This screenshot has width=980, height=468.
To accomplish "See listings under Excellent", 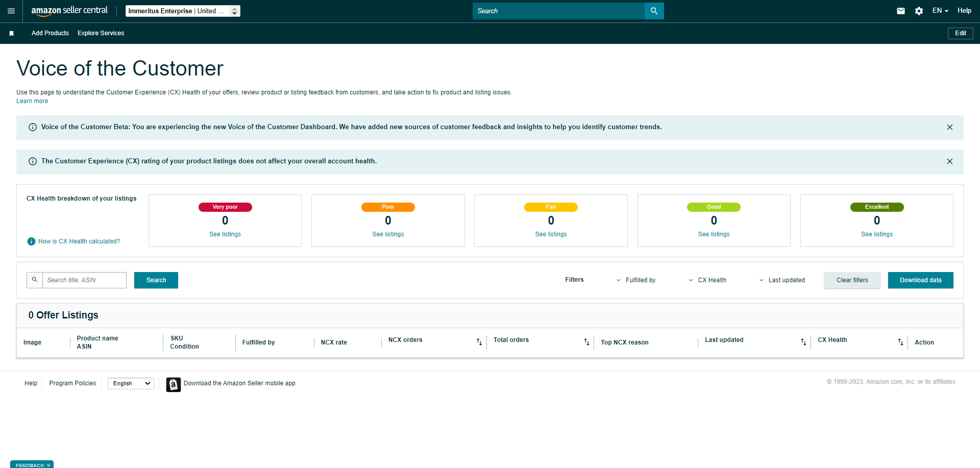I will coord(877,234).
